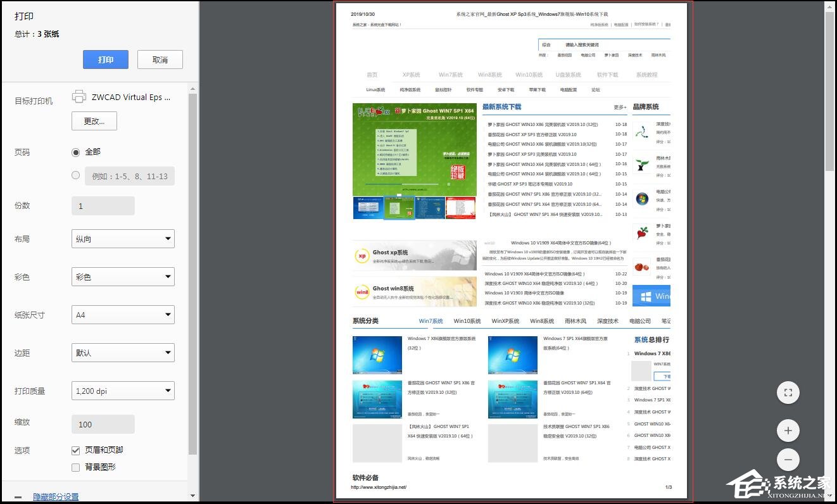Select the 全部 pages radio button
This screenshot has height=504, width=837.
(76, 152)
